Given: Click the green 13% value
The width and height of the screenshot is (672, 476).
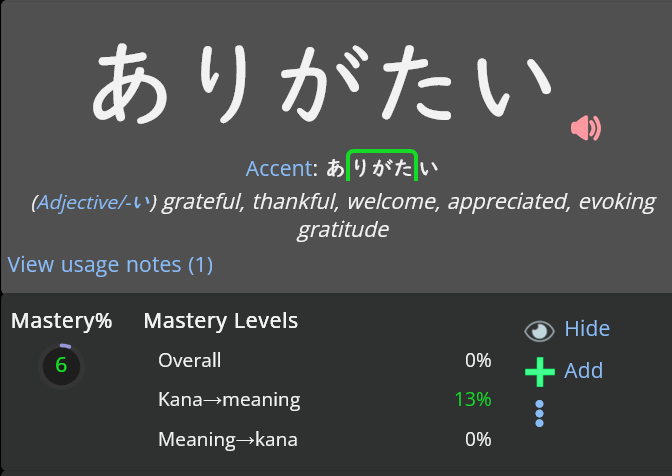Looking at the screenshot, I should click(472, 400).
